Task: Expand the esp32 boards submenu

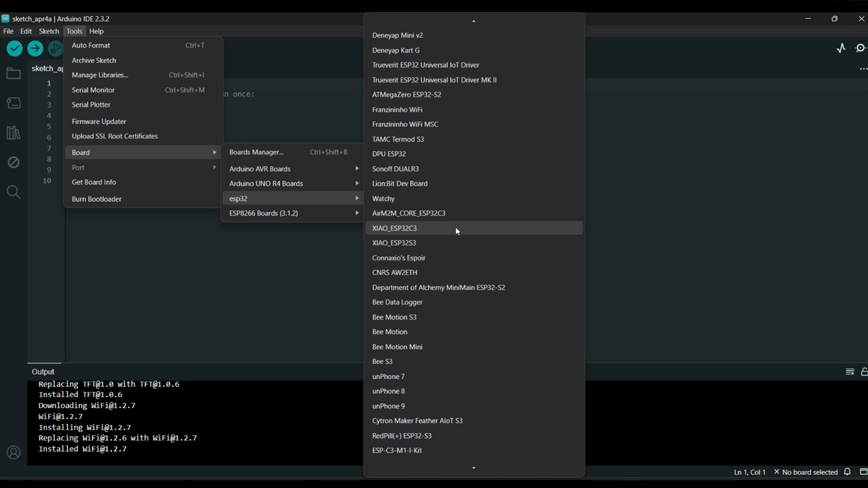Action: click(293, 199)
